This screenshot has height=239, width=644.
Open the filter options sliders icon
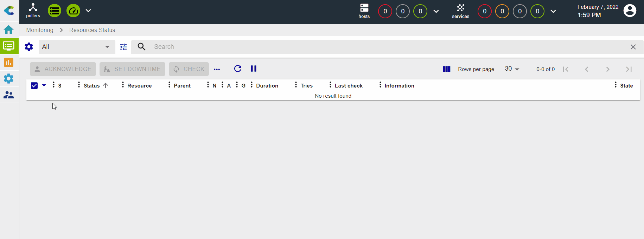coord(123,47)
